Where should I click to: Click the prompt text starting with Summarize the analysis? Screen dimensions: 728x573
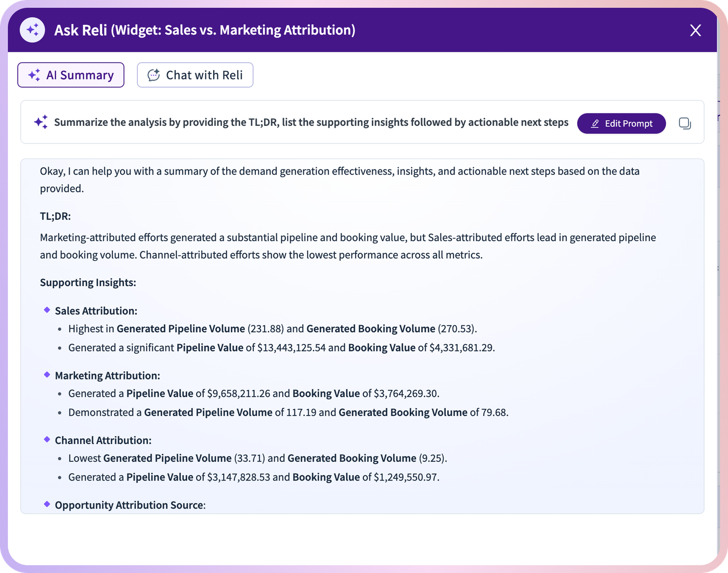[311, 122]
